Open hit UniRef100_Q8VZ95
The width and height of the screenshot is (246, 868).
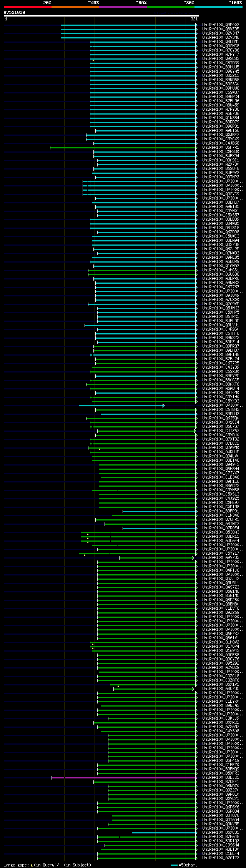click(x=221, y=29)
